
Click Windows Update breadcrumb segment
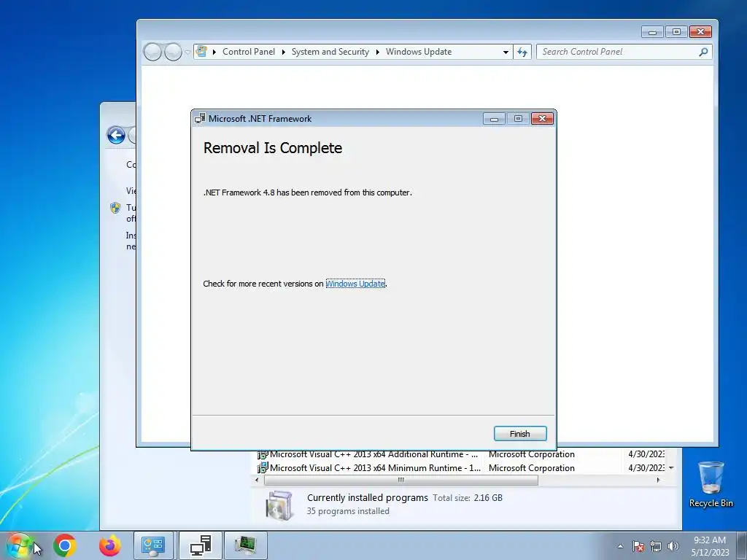point(419,52)
